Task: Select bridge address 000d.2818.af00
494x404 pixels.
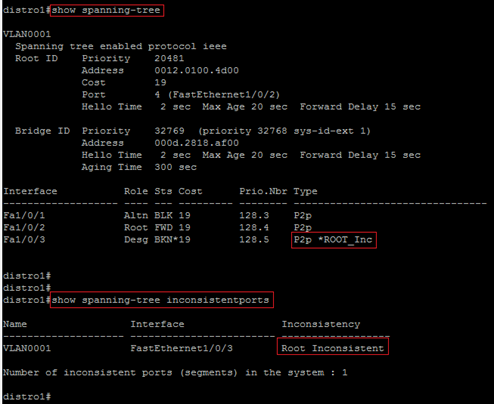Action: (x=197, y=143)
